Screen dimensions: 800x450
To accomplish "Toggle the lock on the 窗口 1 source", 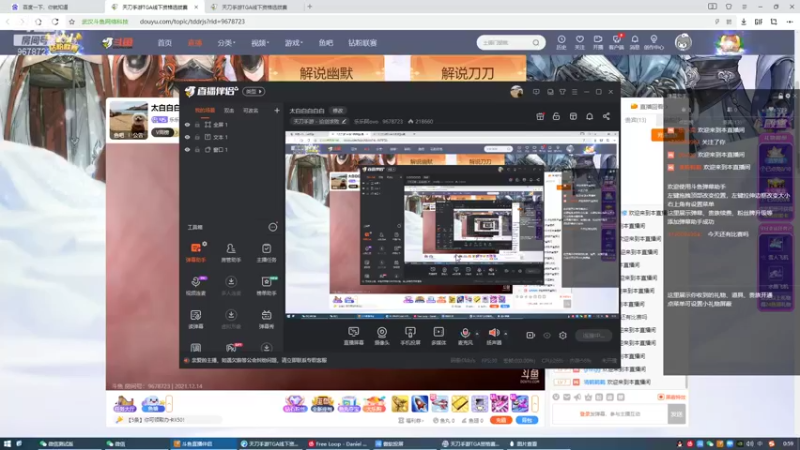I will tap(197, 150).
